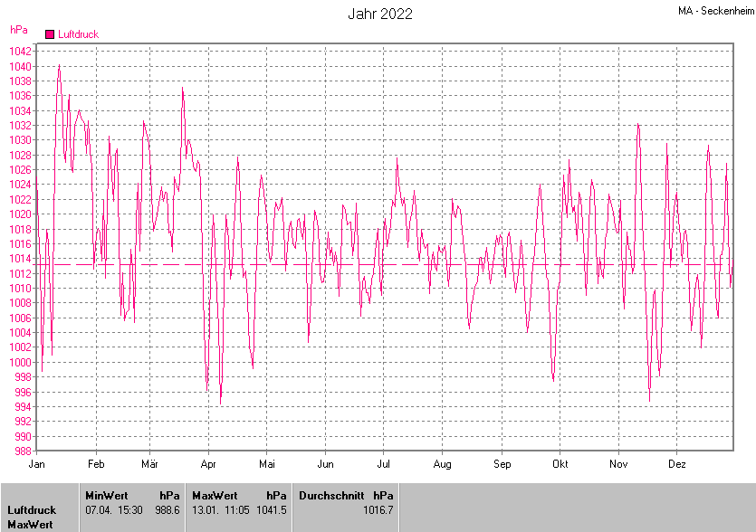Image resolution: width=756 pixels, height=532 pixels.
Task: Click the 1042 tick on the y-axis
Action: 22,52
